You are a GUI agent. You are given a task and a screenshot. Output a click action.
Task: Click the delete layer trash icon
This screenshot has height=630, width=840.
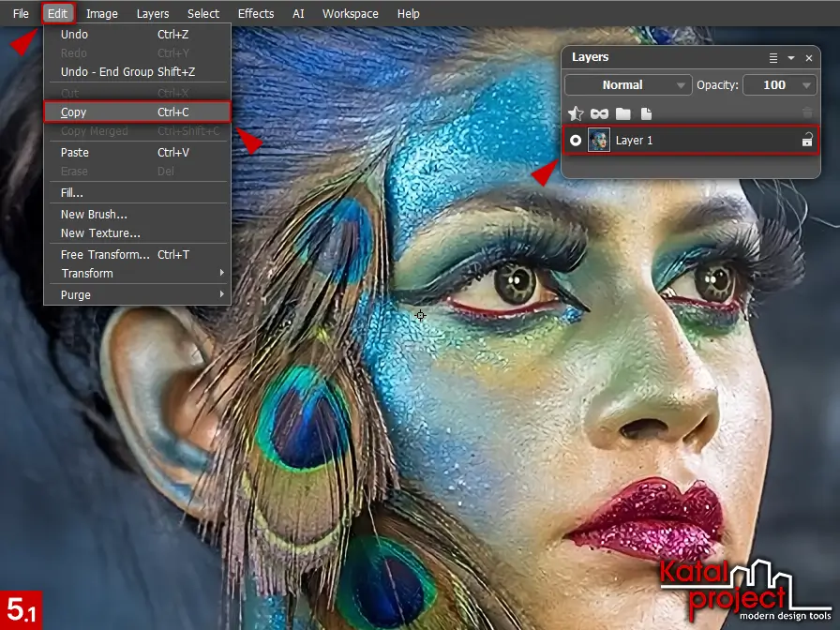(807, 113)
